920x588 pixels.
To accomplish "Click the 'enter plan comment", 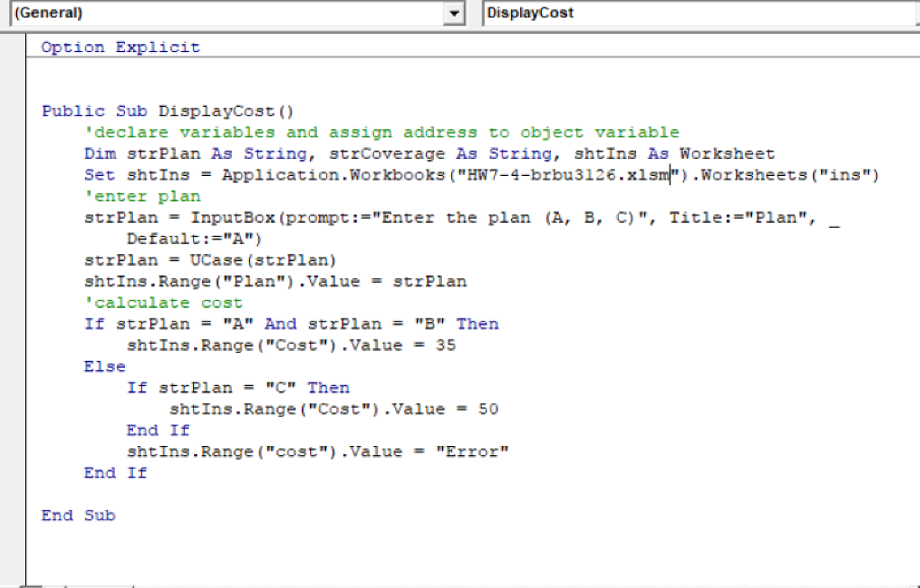I will pyautogui.click(x=142, y=197).
